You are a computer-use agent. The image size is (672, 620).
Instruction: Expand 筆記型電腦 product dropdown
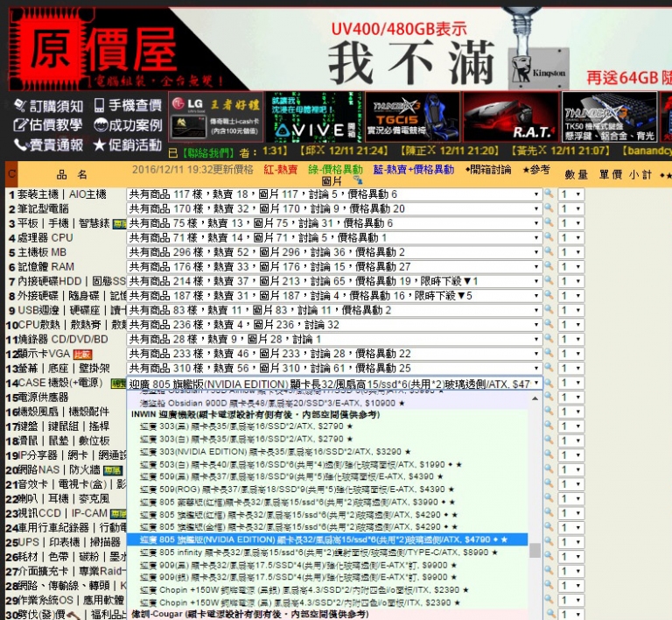(334, 208)
